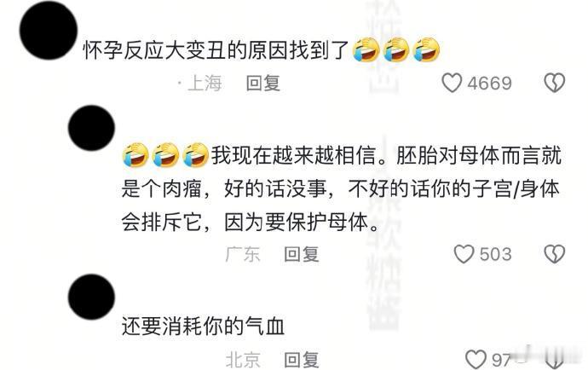Tap the 广东 location label

243,254
